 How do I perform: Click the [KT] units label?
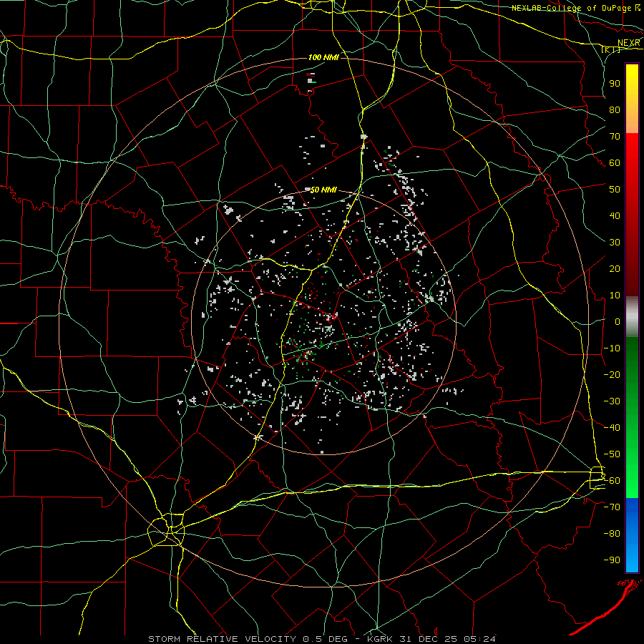tap(611, 50)
